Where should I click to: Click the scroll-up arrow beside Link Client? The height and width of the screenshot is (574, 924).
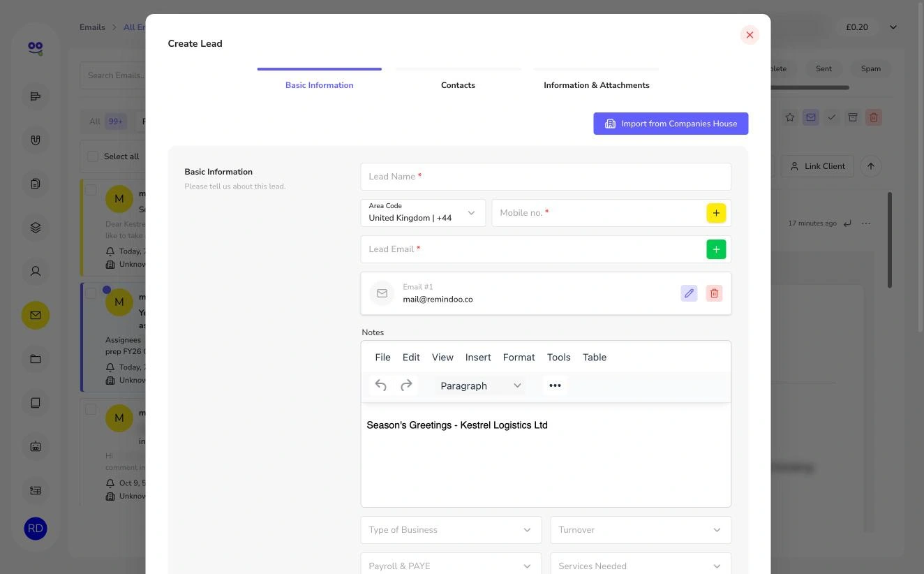click(x=871, y=166)
